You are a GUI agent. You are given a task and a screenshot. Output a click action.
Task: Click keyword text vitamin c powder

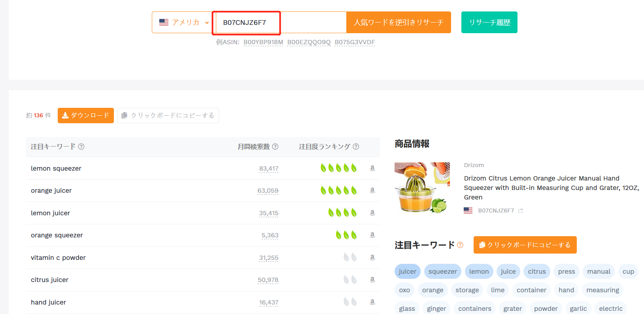[x=58, y=258]
